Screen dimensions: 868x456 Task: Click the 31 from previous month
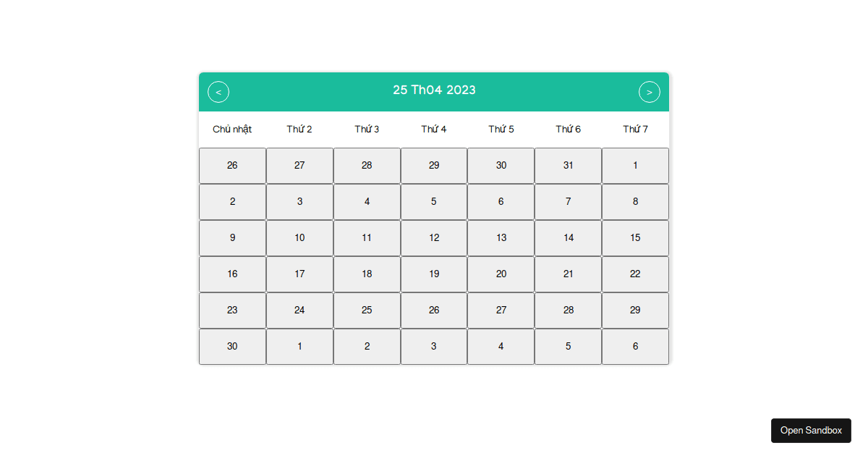coord(568,165)
